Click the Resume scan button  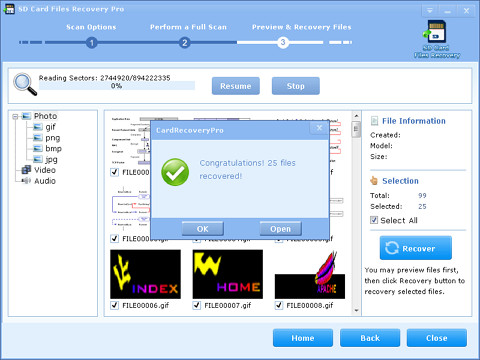[236, 86]
